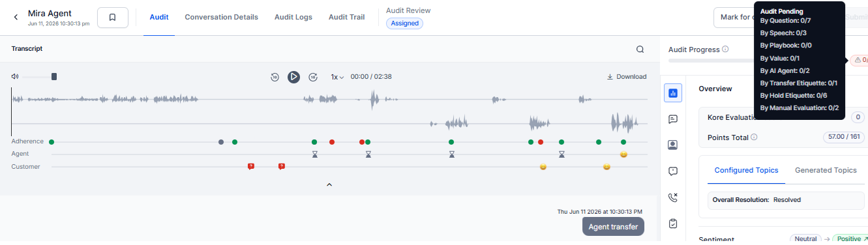Open the missed call phone sidebar icon

coord(673,197)
